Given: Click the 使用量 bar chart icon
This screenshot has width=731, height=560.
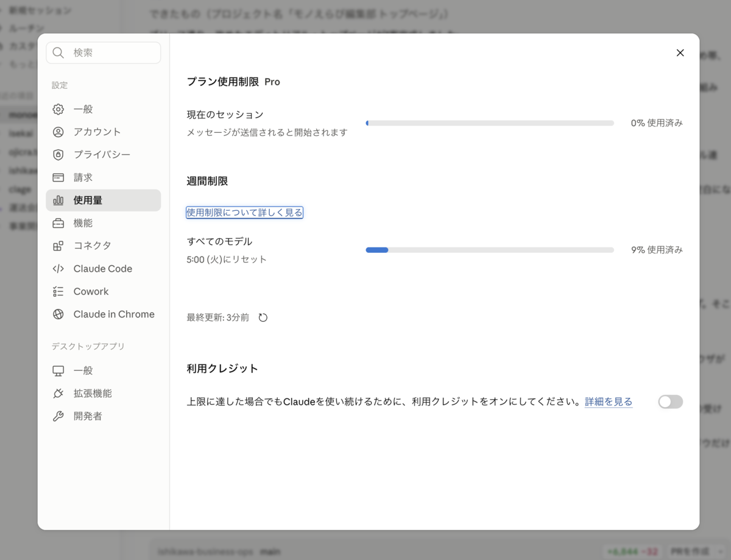Looking at the screenshot, I should pos(58,200).
